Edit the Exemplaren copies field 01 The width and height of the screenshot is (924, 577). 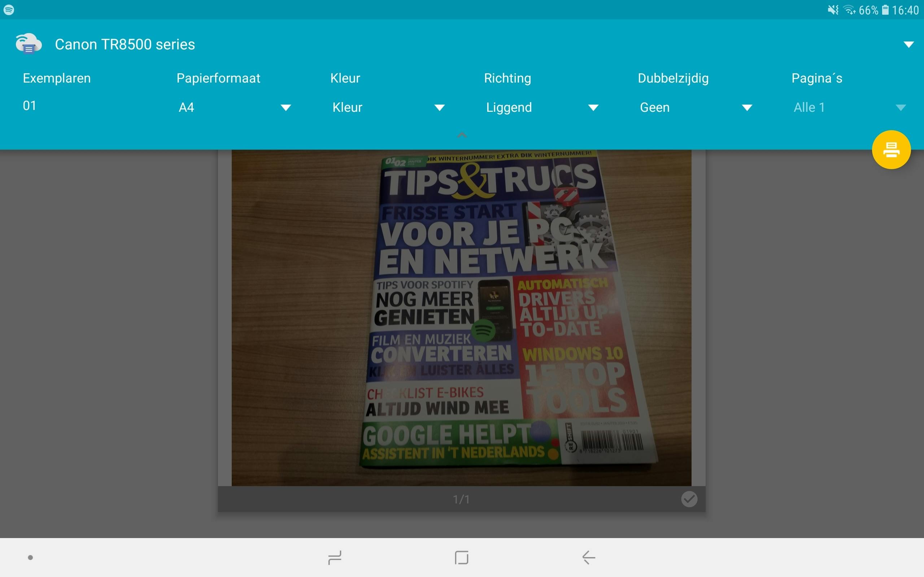[x=30, y=106]
